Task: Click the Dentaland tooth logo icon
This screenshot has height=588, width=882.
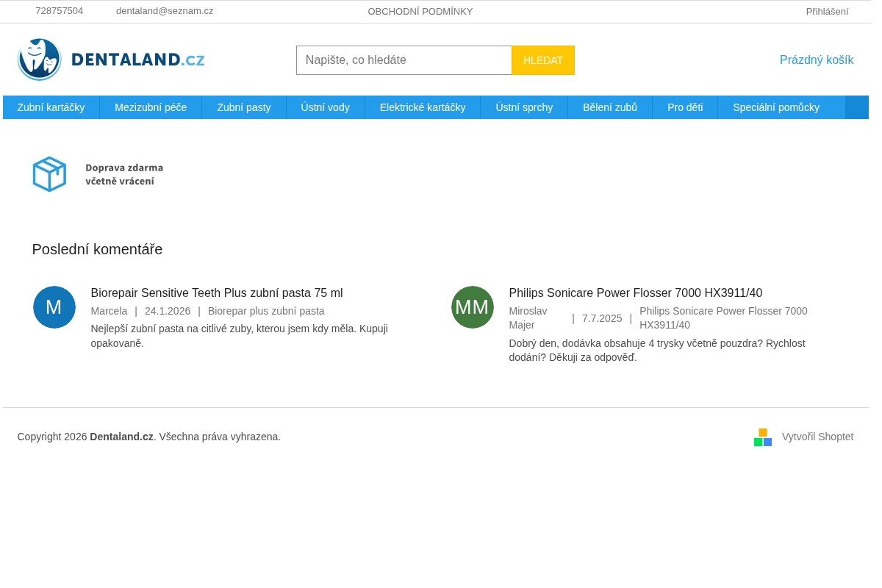Action: (40, 60)
